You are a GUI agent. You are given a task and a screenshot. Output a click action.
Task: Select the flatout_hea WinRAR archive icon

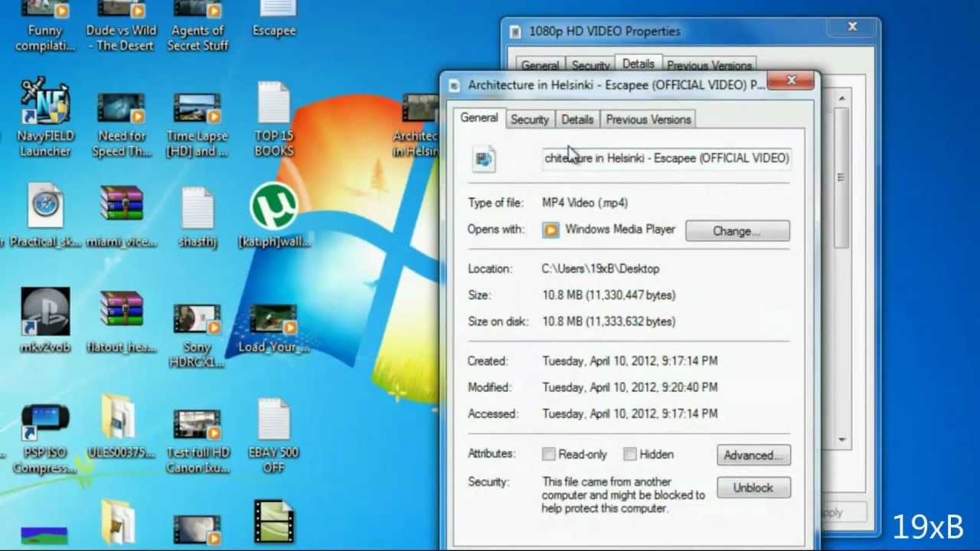[x=121, y=311]
